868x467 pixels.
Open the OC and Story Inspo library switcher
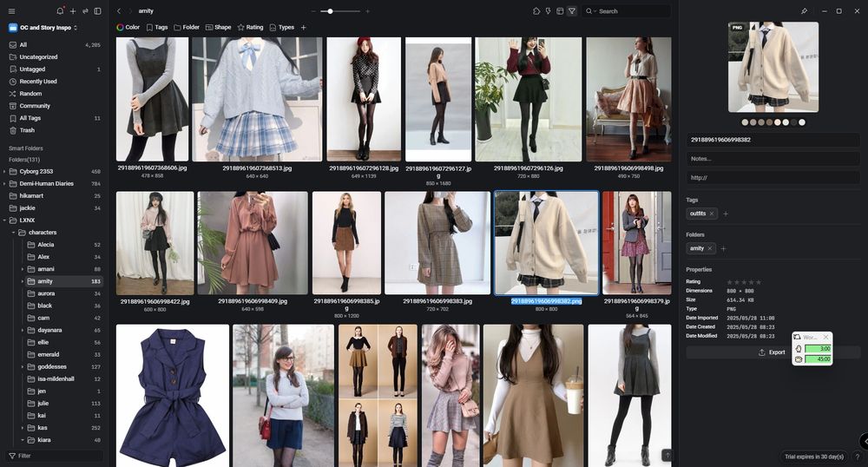(x=43, y=28)
